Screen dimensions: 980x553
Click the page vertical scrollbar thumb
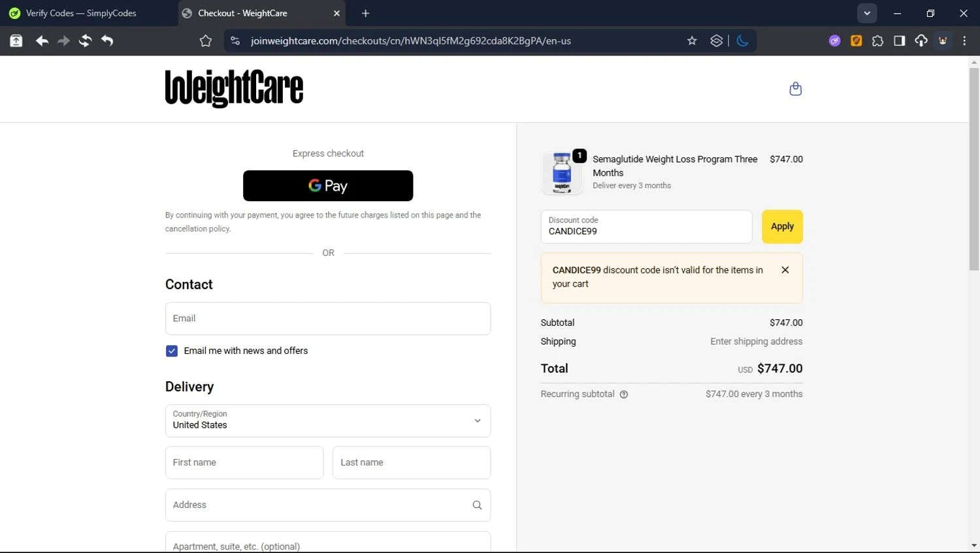(974, 168)
